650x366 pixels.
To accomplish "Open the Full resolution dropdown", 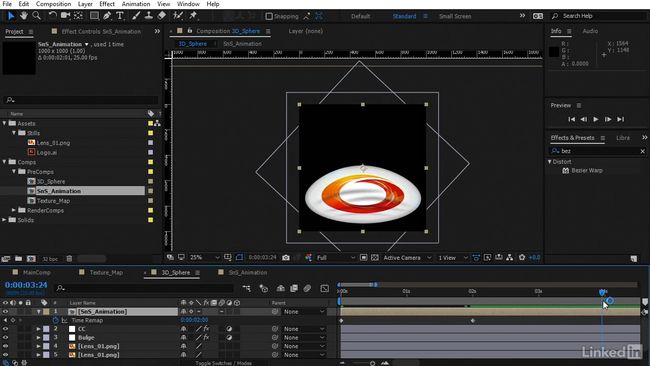I will coord(336,257).
